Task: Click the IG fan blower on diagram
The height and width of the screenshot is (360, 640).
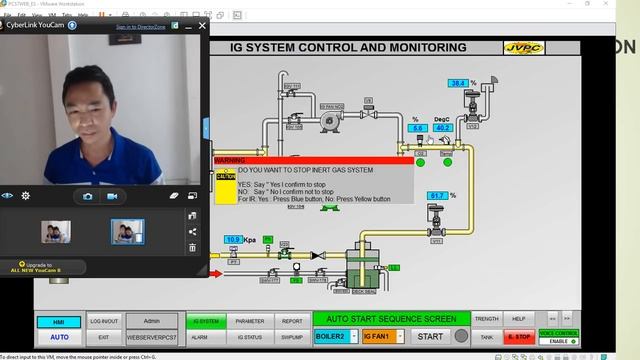Action: point(330,122)
